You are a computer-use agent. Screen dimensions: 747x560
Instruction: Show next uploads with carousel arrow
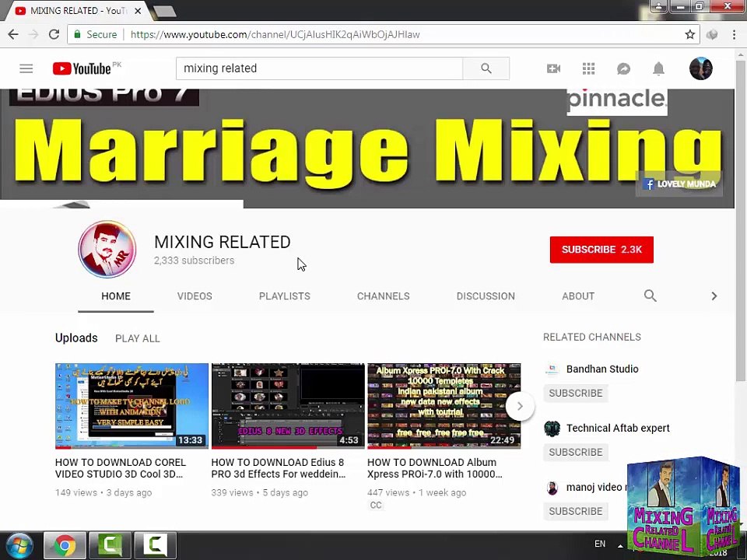(520, 406)
